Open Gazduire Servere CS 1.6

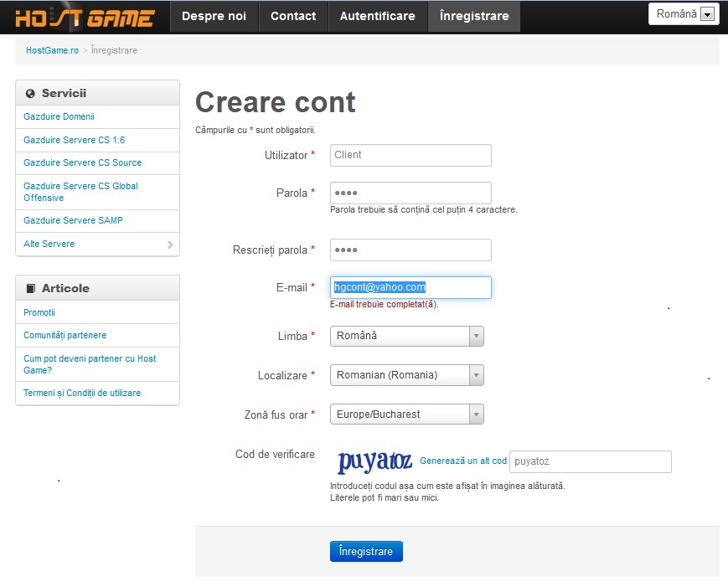point(75,140)
